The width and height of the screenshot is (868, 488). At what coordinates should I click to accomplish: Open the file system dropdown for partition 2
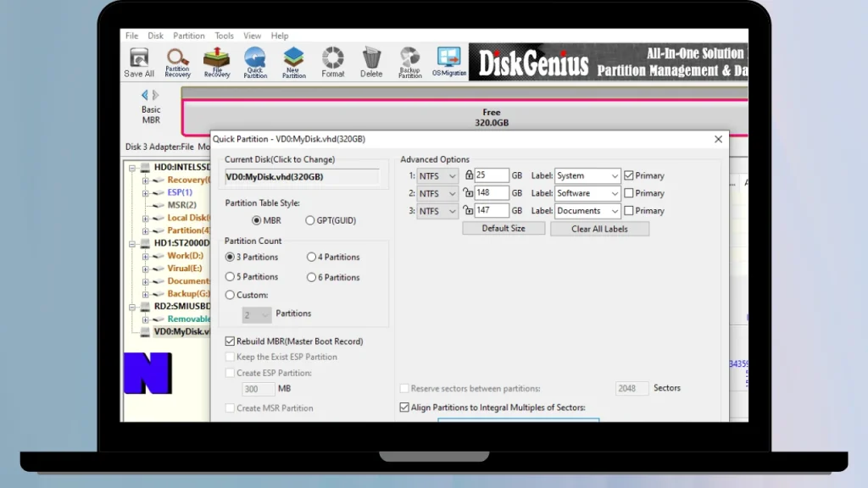(437, 194)
